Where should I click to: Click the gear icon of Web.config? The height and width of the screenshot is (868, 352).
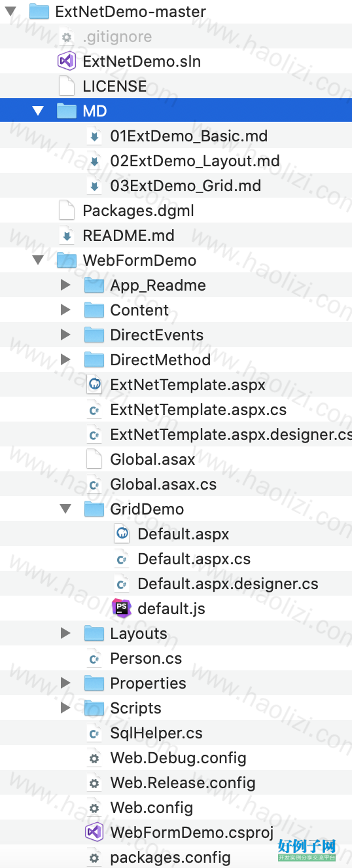(94, 808)
